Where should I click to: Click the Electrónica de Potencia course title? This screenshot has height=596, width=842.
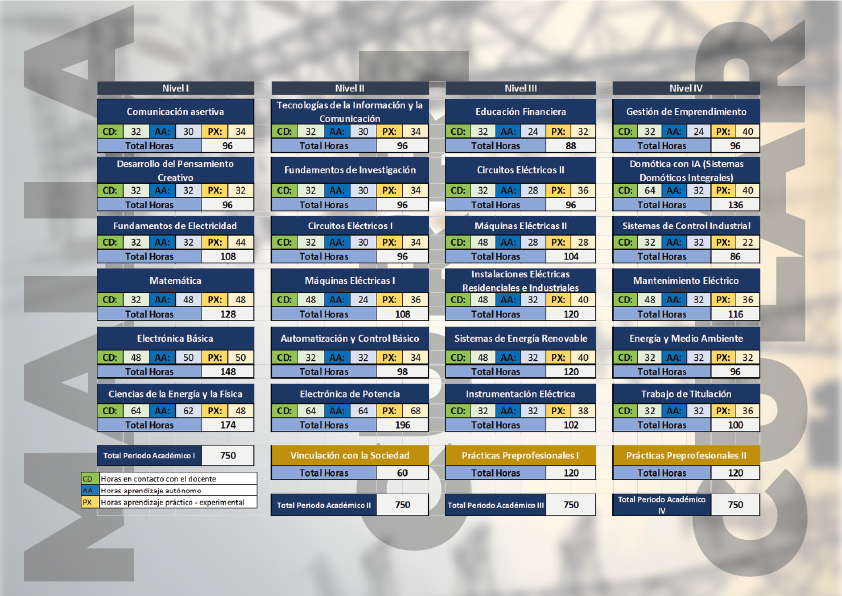click(348, 394)
